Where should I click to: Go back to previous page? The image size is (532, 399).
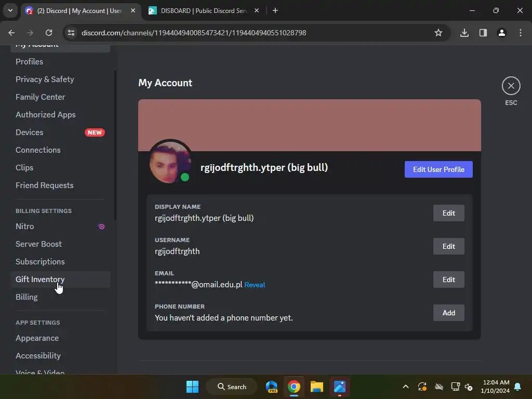point(11,33)
